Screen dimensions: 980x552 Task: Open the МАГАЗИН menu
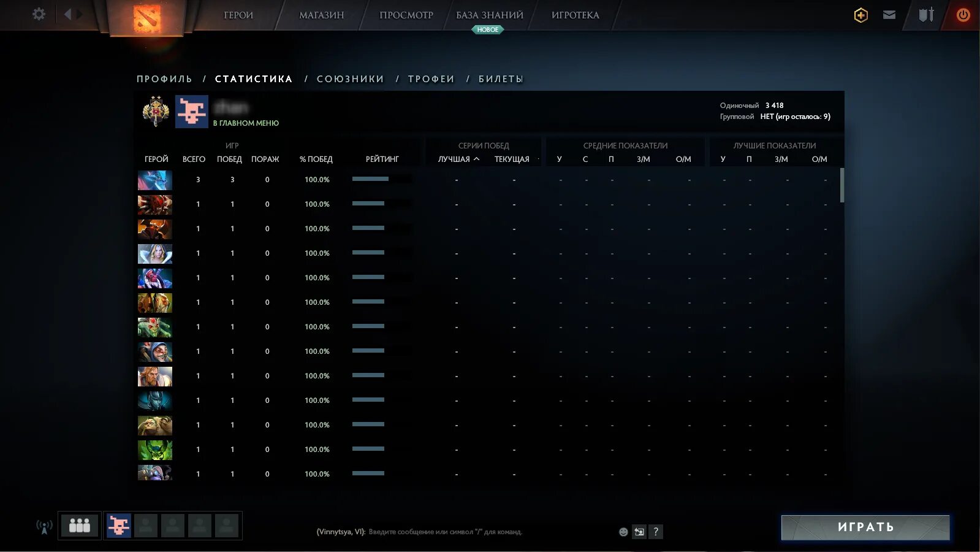pos(322,15)
